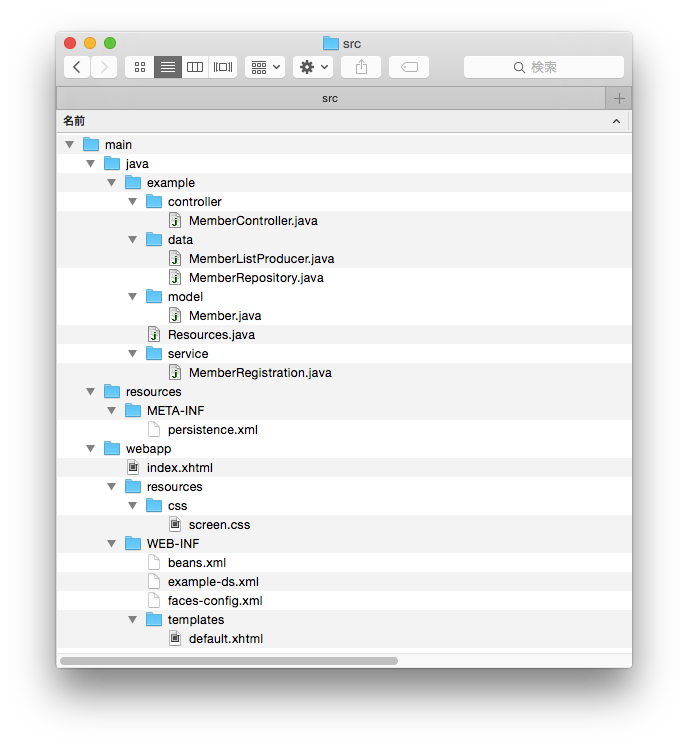Collapse the css folder
The width and height of the screenshot is (688, 748).
pyautogui.click(x=133, y=506)
